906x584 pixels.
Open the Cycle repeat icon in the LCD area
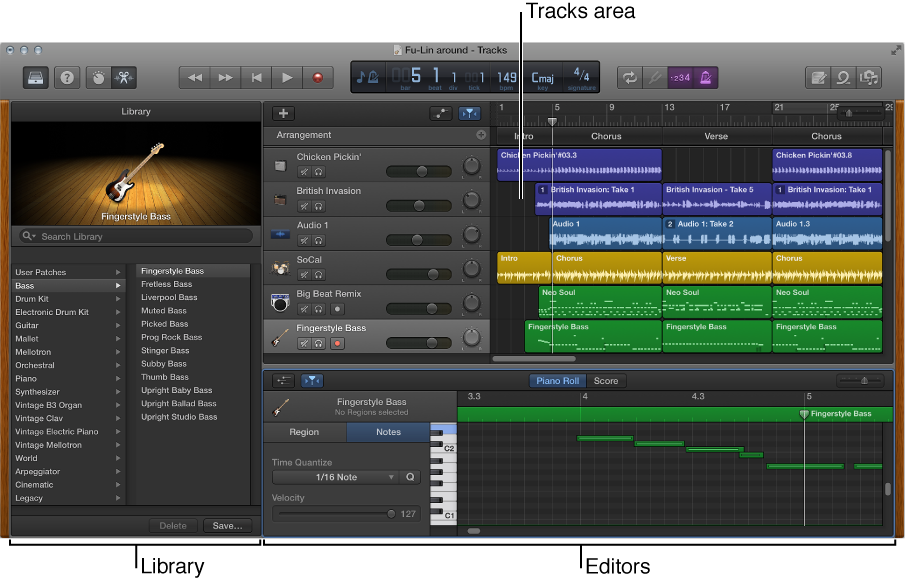pos(631,77)
